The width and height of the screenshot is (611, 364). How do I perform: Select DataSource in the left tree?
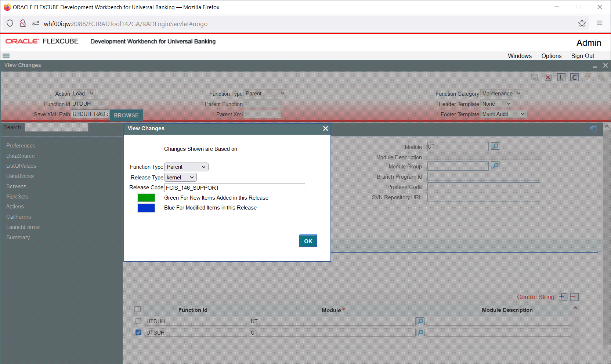21,156
